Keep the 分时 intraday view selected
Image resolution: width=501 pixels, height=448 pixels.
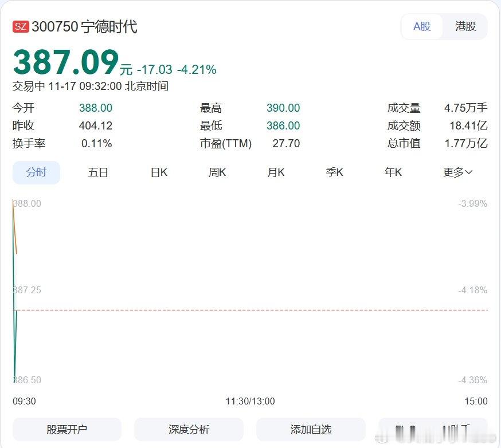tap(36, 172)
